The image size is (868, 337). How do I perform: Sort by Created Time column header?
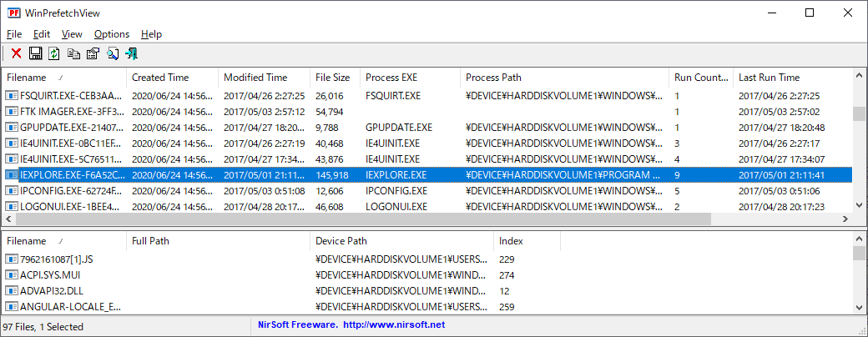[x=172, y=78]
